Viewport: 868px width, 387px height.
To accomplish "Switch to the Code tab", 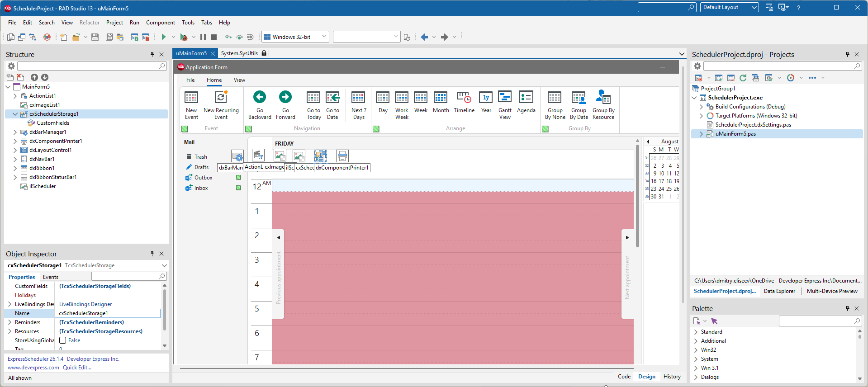I will 624,377.
